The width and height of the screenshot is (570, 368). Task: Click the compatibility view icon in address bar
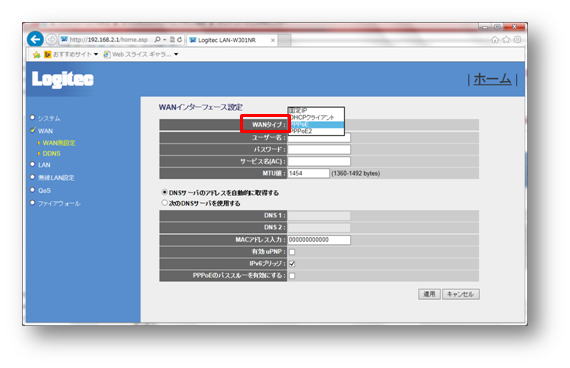[x=172, y=40]
